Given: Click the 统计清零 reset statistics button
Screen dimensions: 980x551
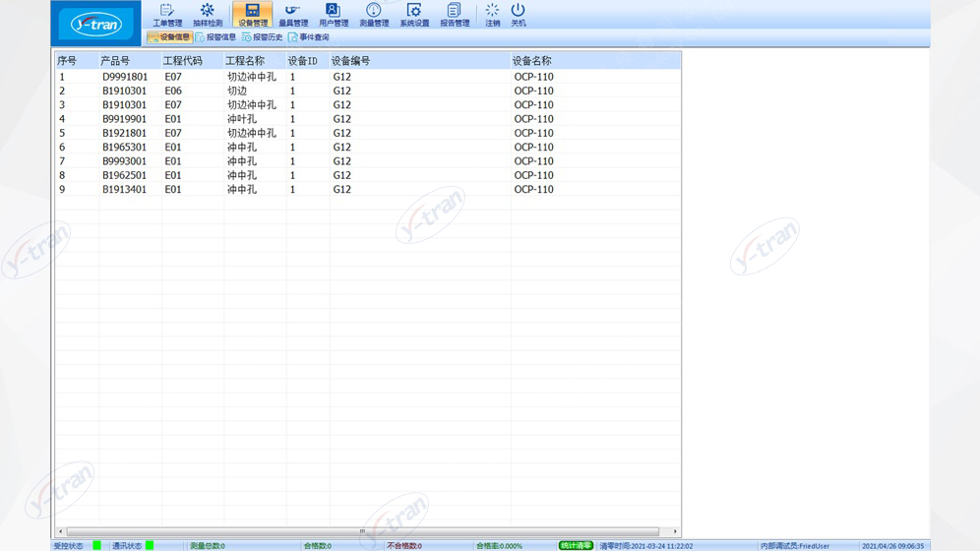Looking at the screenshot, I should [x=576, y=545].
